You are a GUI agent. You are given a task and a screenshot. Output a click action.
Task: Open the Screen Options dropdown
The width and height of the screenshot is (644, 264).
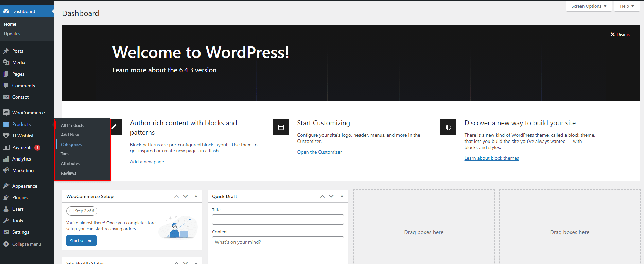coord(589,6)
